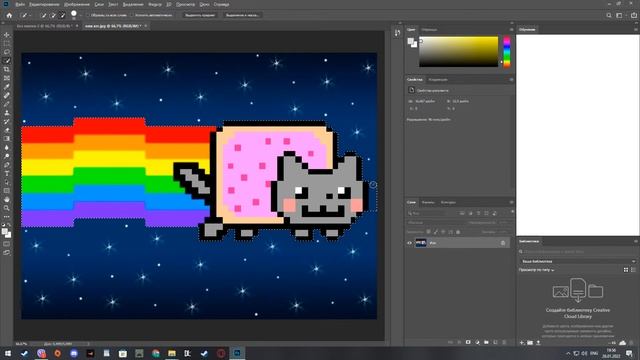Click the Select Subject button
The image size is (640, 360).
coord(200,15)
